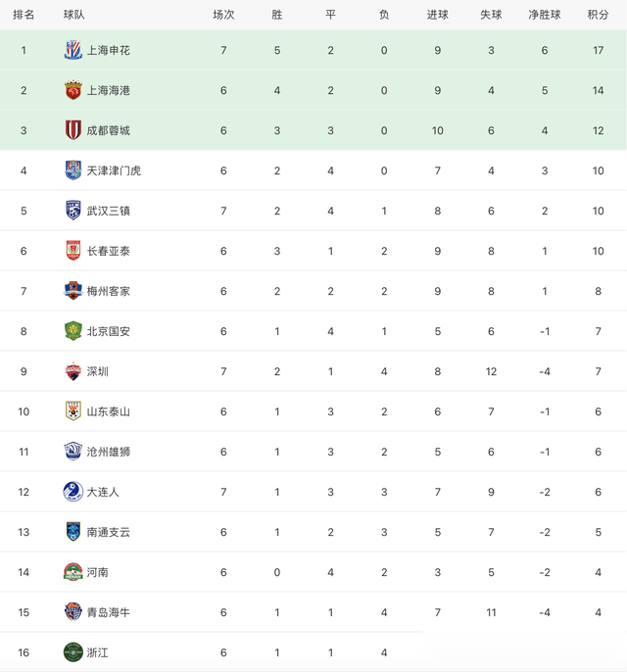
Task: Open the 大连人 club logo
Action: click(72, 492)
